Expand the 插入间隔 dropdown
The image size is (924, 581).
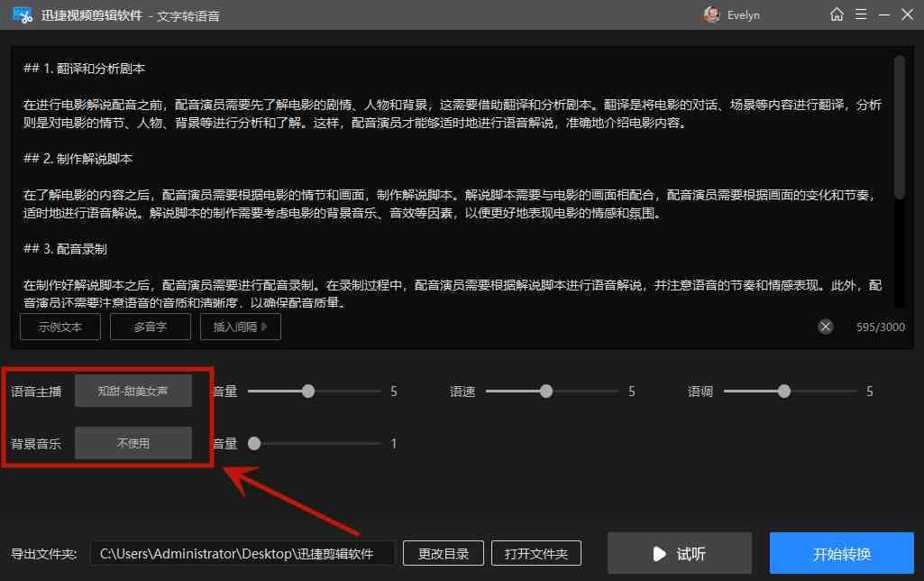coord(241,327)
